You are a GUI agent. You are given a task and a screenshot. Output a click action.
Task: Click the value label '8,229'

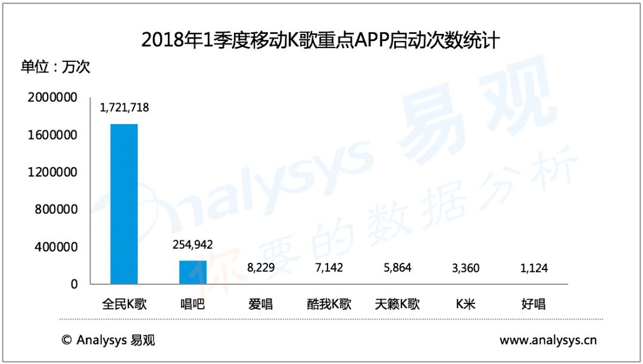[261, 268]
